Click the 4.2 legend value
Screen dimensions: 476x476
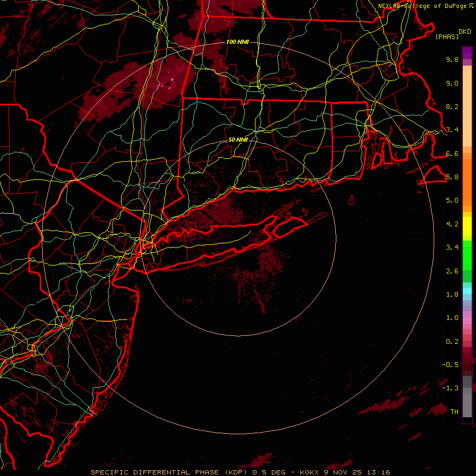click(x=452, y=224)
